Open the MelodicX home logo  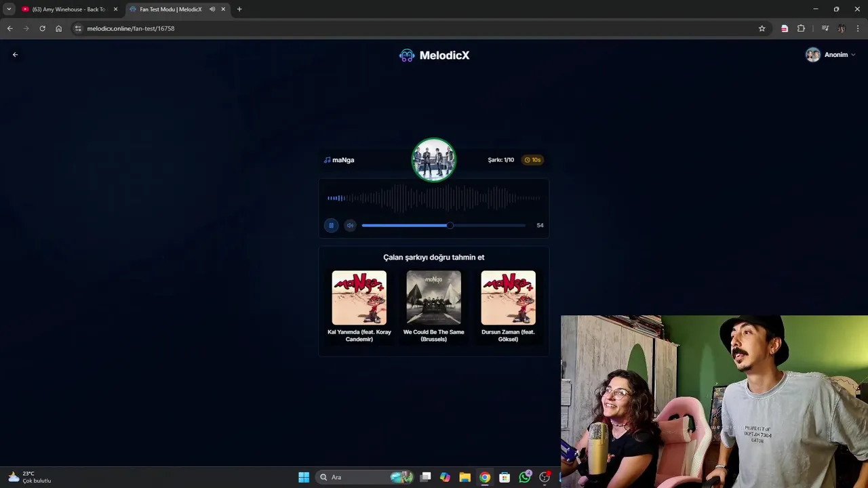[x=434, y=56]
